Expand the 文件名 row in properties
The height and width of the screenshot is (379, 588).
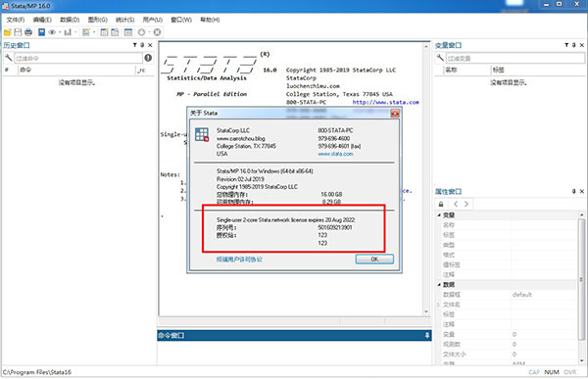click(438, 305)
